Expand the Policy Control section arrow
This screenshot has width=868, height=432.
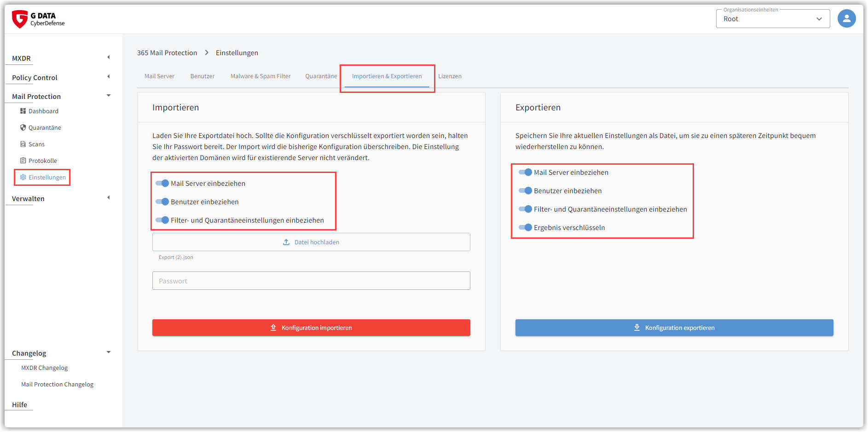pyautogui.click(x=109, y=76)
